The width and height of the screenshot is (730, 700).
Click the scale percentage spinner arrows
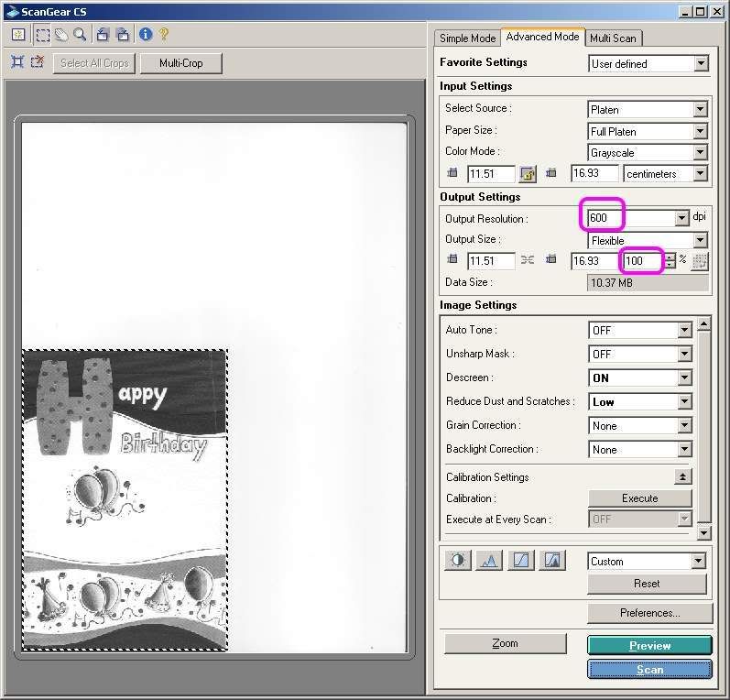670,261
